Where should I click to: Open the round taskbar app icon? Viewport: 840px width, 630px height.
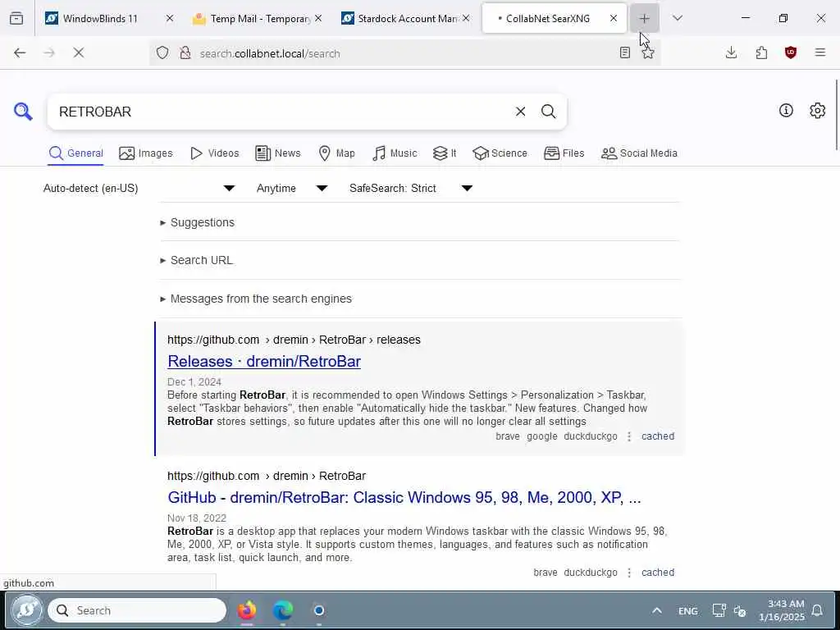pos(319,610)
